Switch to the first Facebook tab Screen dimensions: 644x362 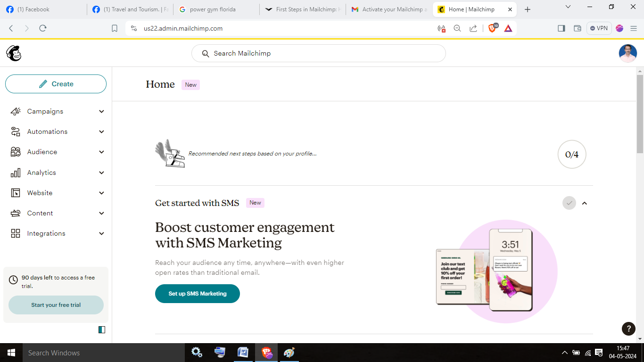(43, 9)
